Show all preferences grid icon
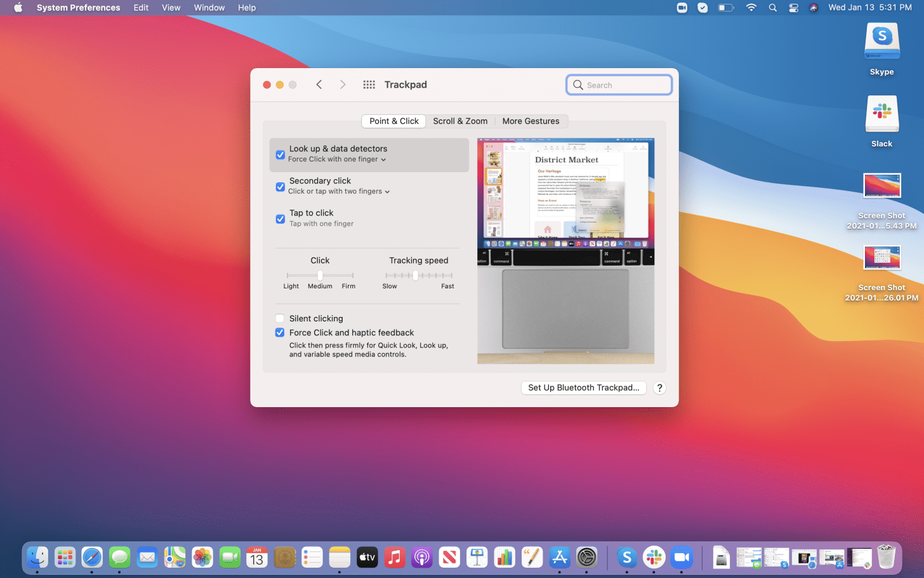Screen dimensions: 924x578 click(x=369, y=84)
